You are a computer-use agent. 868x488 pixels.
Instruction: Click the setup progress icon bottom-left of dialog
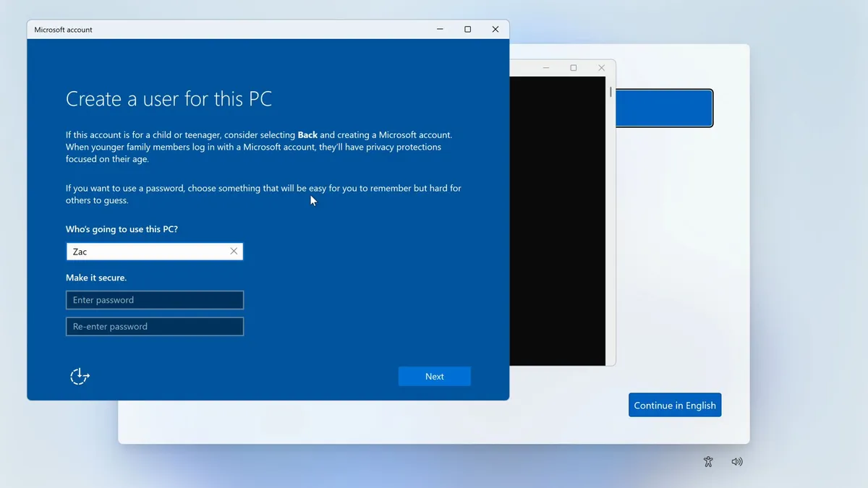[79, 376]
